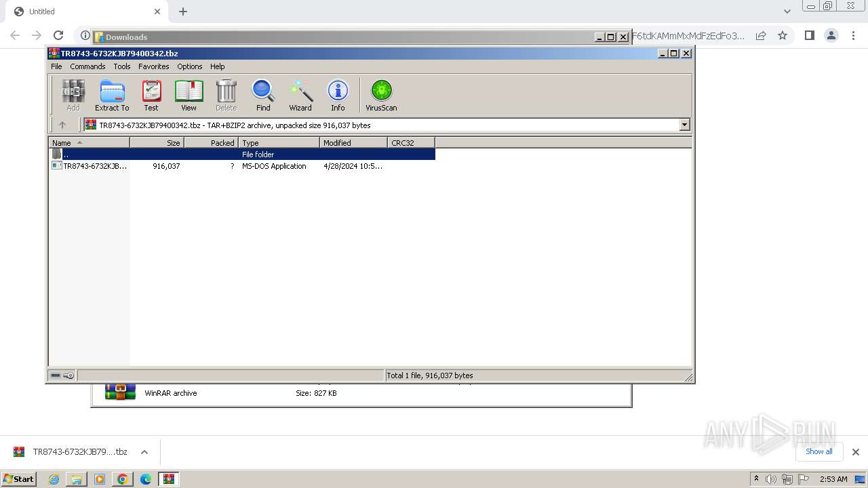This screenshot has height=488, width=868.
Task: Bookmark this page star icon
Action: click(x=783, y=35)
